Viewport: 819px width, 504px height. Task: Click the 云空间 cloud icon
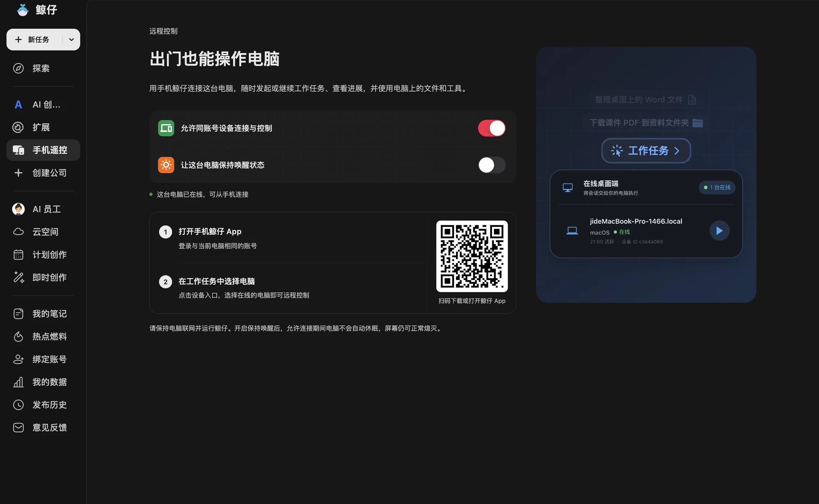pyautogui.click(x=18, y=232)
